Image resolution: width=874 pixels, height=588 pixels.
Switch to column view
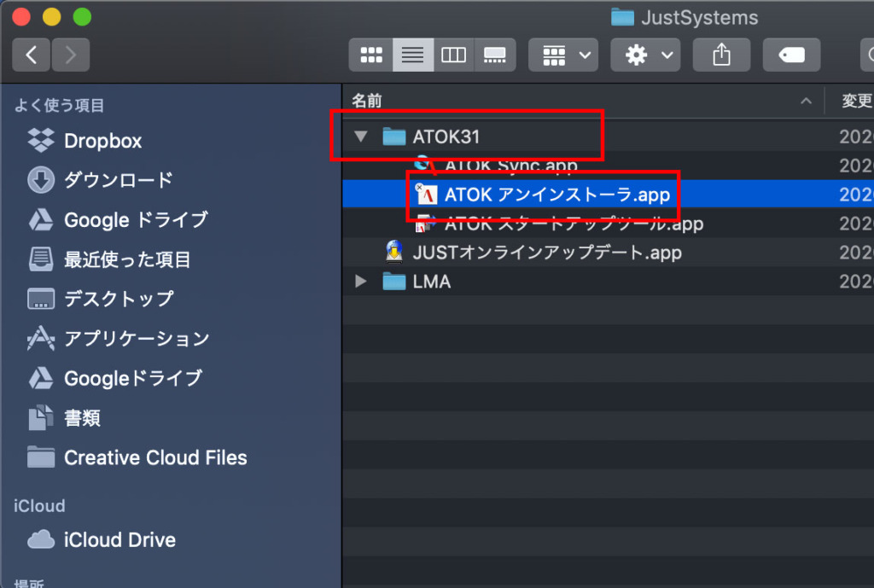coord(453,55)
